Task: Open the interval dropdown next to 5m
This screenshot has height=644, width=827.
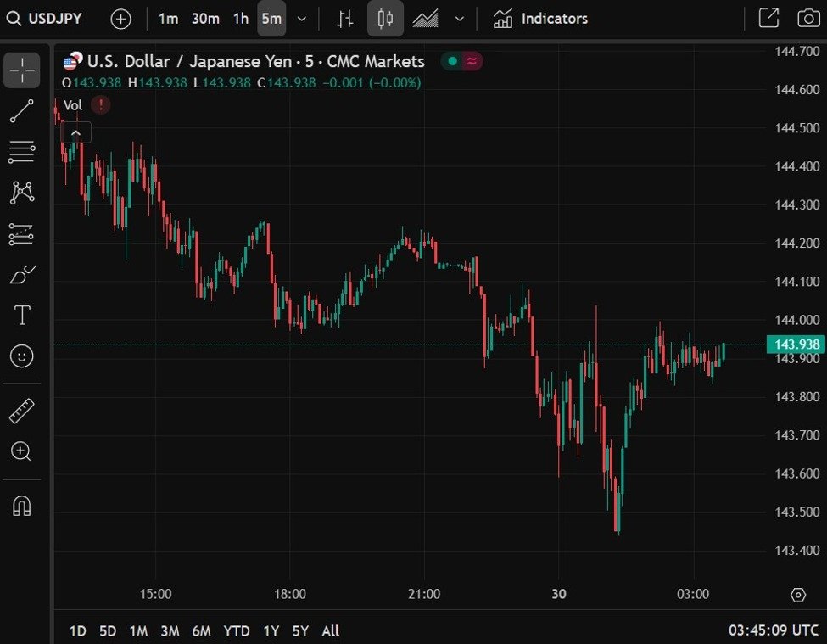Action: coord(301,18)
